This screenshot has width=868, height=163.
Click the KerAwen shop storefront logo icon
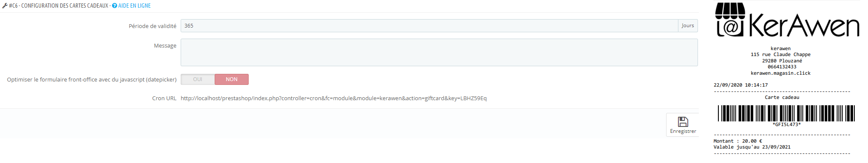[730, 20]
